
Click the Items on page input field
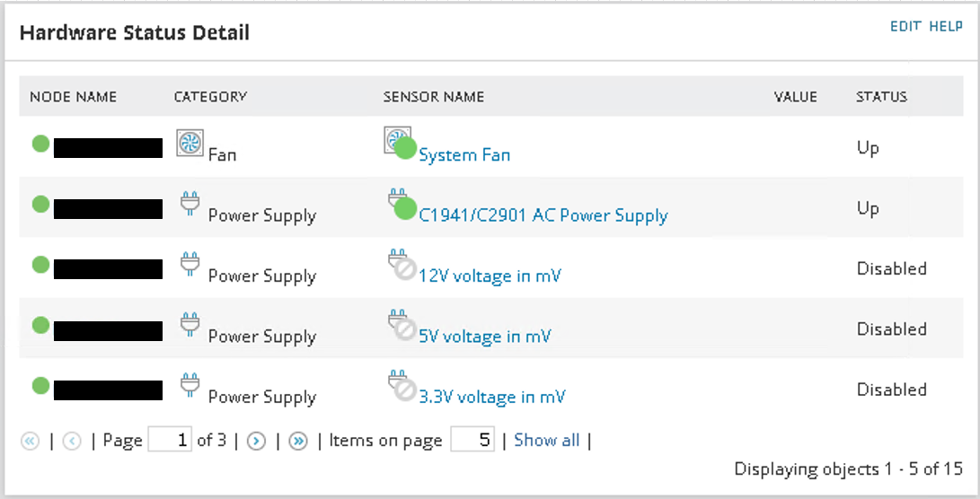472,440
